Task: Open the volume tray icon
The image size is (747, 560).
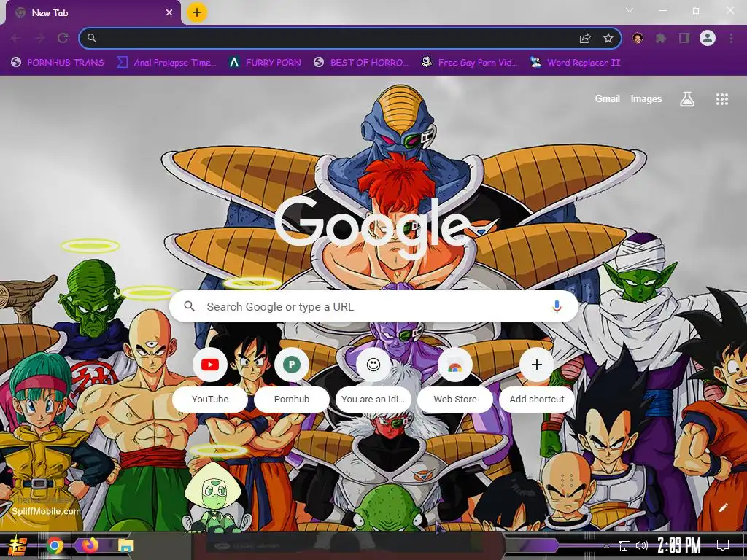Action: (642, 545)
